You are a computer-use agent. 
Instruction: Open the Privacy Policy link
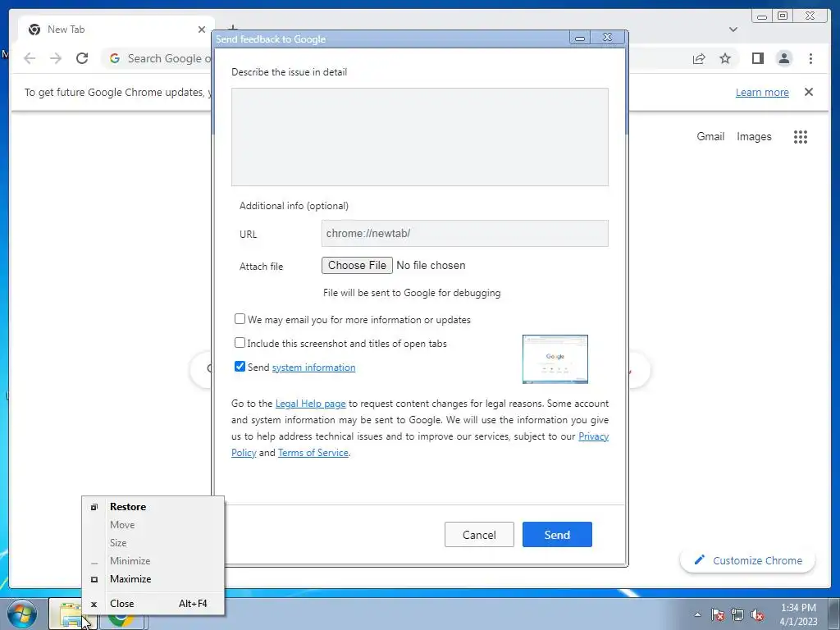[x=594, y=436]
